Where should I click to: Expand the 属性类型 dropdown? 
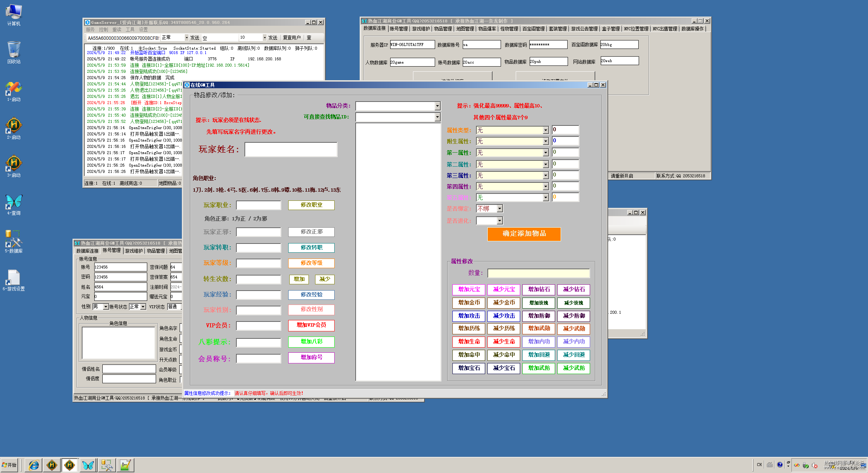546,131
